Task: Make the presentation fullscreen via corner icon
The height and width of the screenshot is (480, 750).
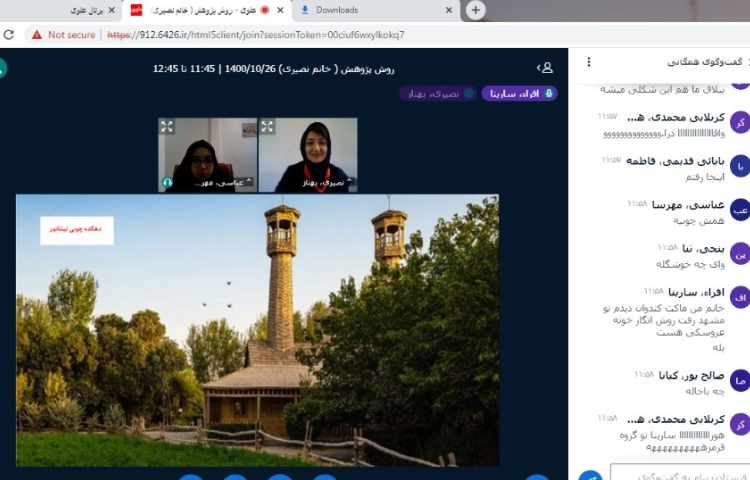Action: pyautogui.click(x=491, y=201)
